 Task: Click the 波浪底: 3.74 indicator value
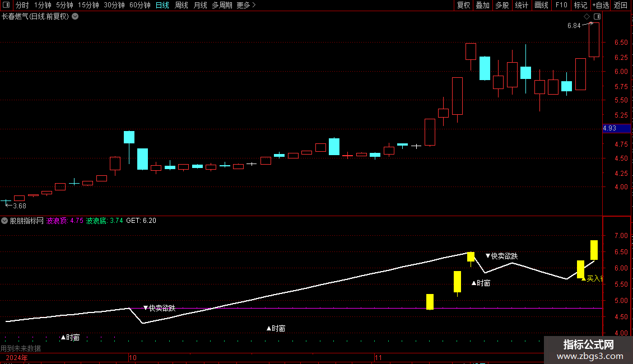point(104,221)
